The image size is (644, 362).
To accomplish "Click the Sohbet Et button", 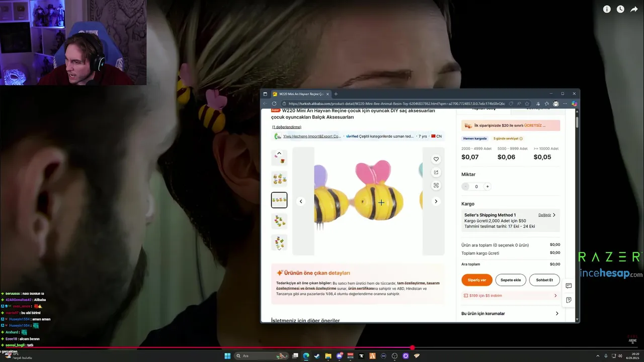I will 544,280.
